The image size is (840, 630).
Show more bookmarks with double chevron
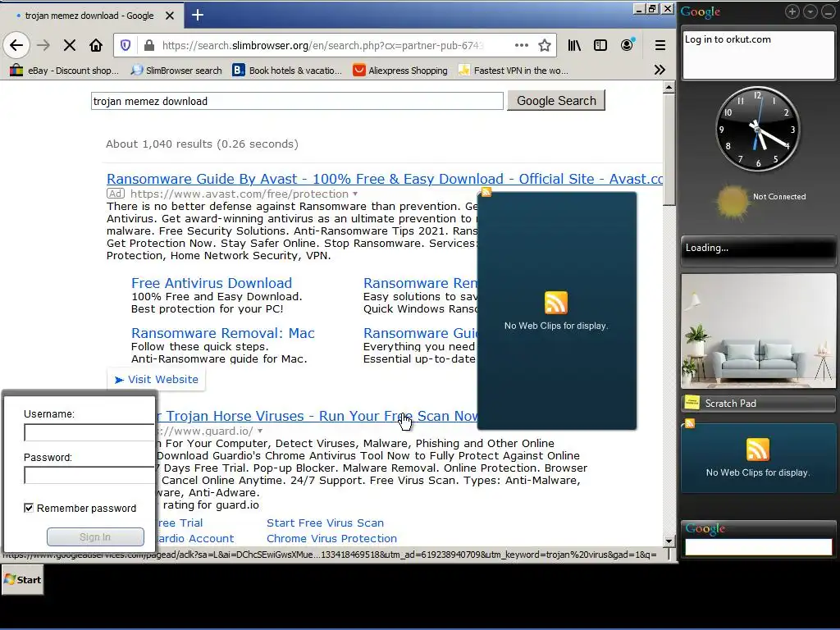(x=660, y=70)
